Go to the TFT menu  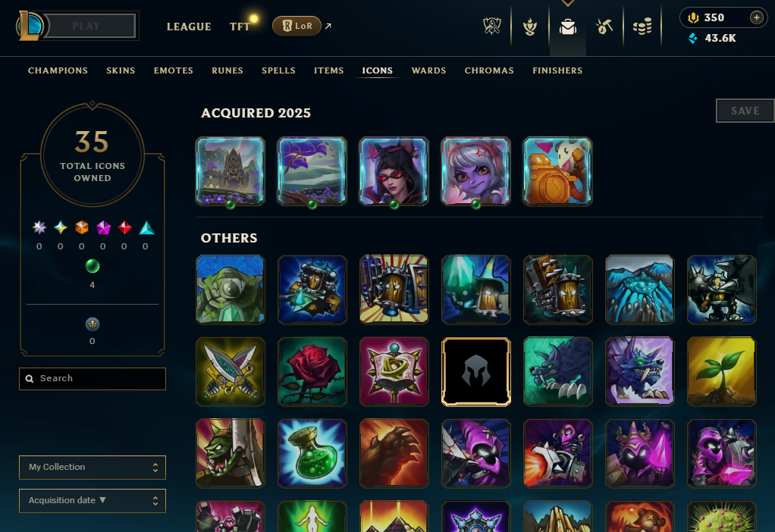tap(240, 27)
